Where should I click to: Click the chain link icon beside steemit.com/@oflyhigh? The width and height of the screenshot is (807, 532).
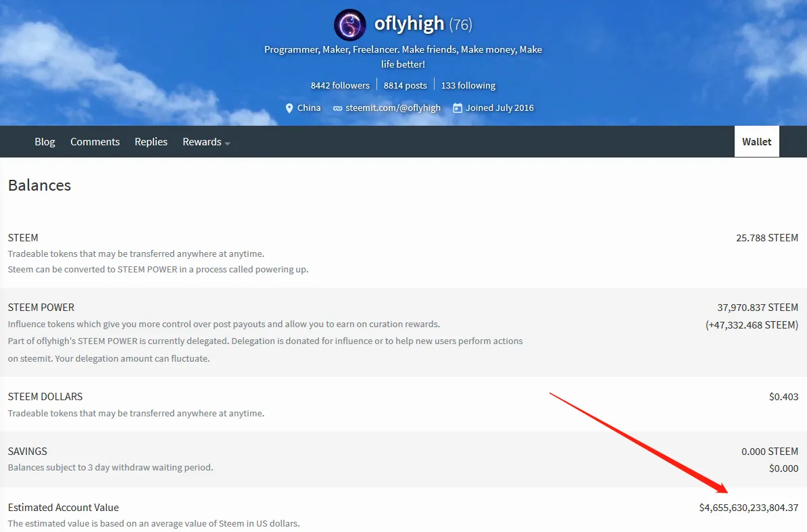click(338, 109)
